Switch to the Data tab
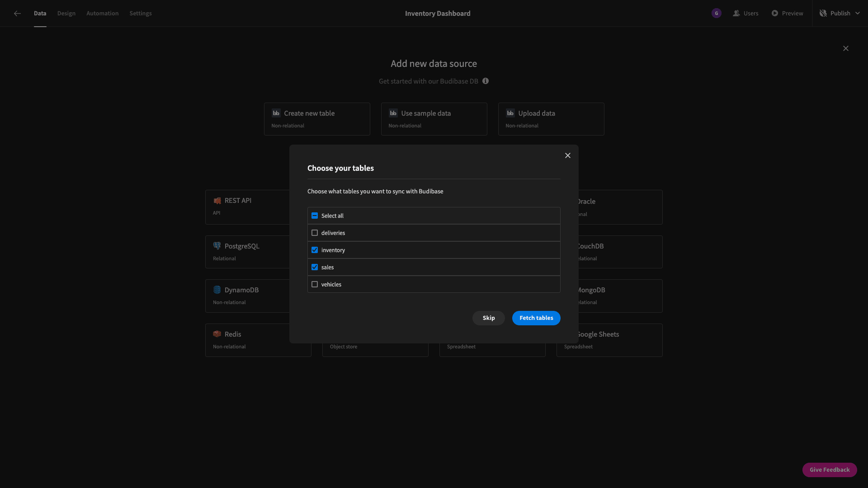 point(40,14)
